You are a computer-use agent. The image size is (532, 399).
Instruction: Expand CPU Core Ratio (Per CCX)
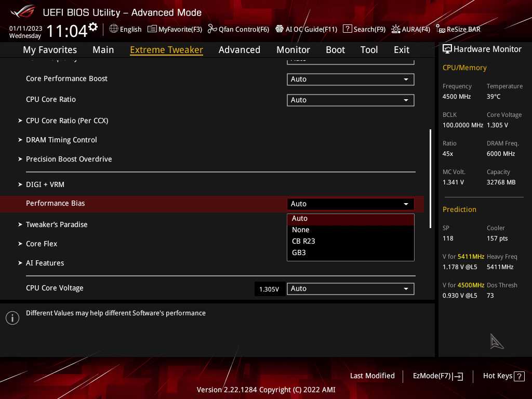[x=67, y=121]
